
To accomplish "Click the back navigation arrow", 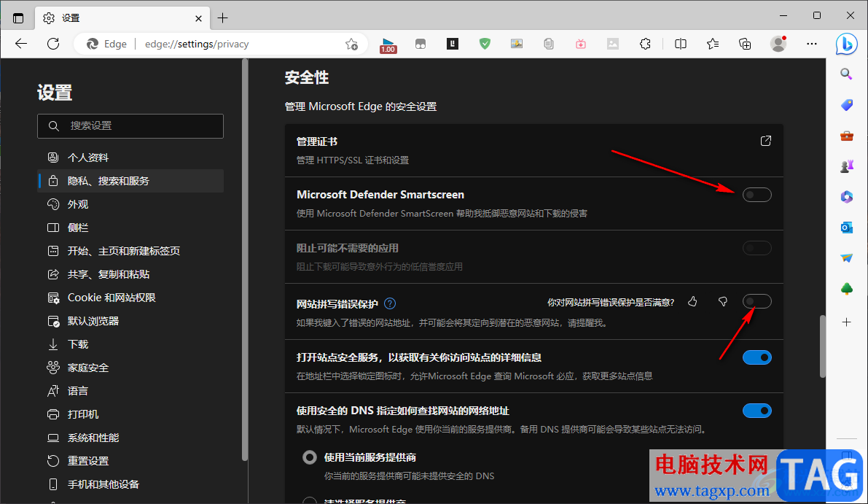I will coord(21,44).
